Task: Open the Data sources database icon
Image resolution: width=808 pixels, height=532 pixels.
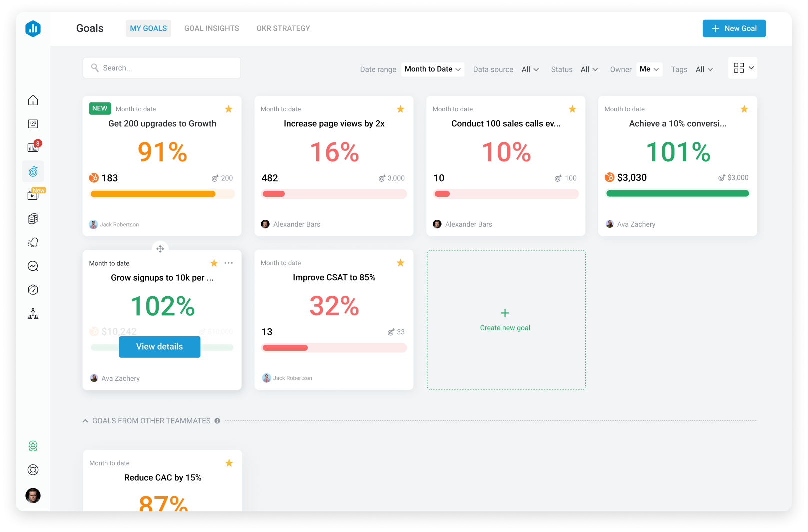Action: [33, 218]
